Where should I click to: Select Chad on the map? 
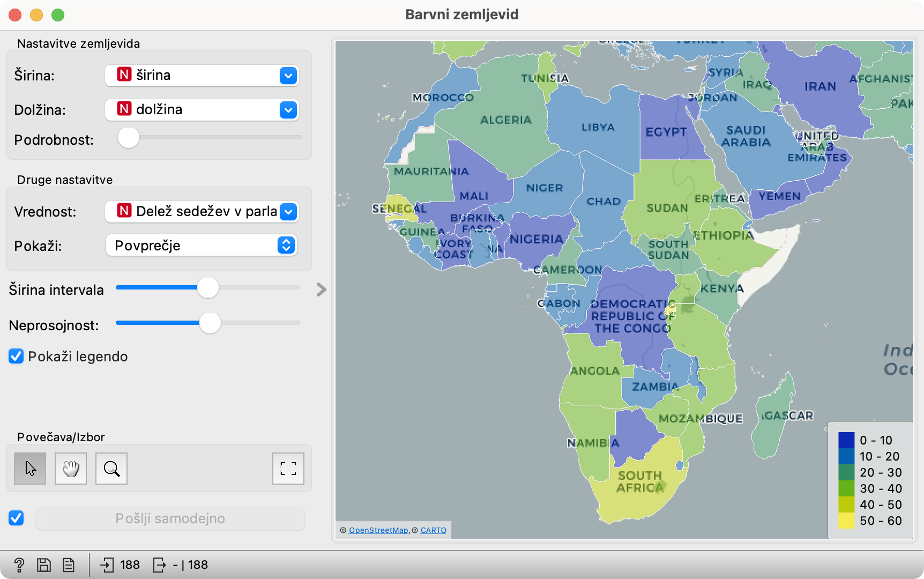coord(603,202)
